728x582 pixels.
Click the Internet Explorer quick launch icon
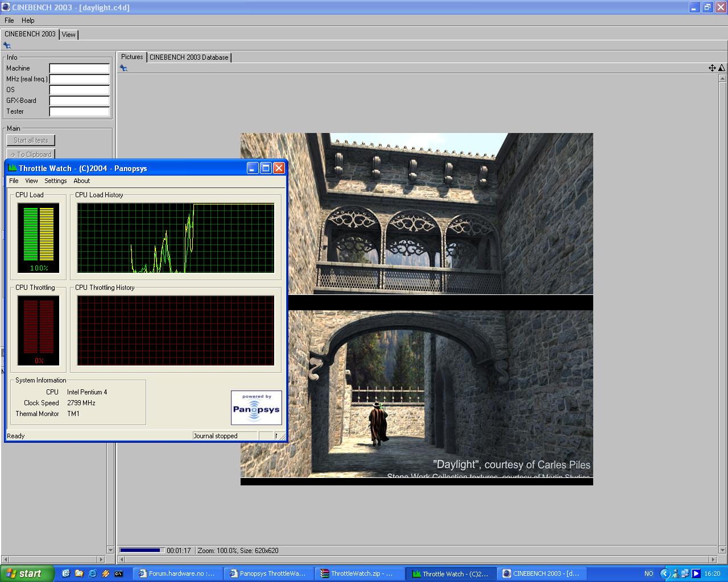pyautogui.click(x=92, y=573)
